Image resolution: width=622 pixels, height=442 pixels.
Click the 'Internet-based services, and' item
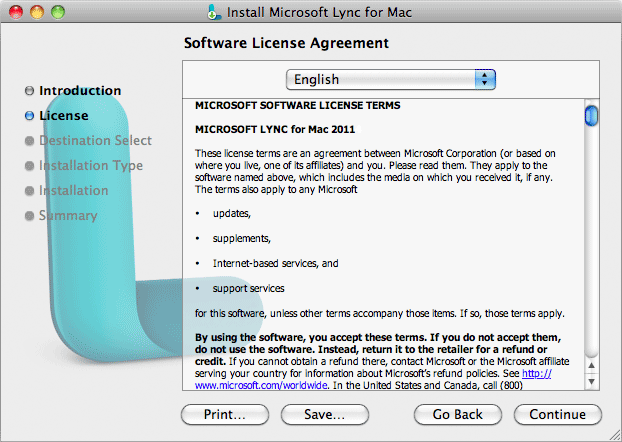click(x=275, y=263)
